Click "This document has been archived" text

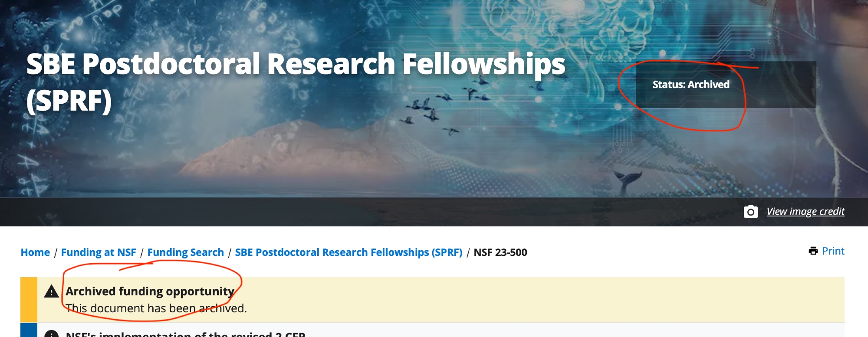click(x=156, y=308)
